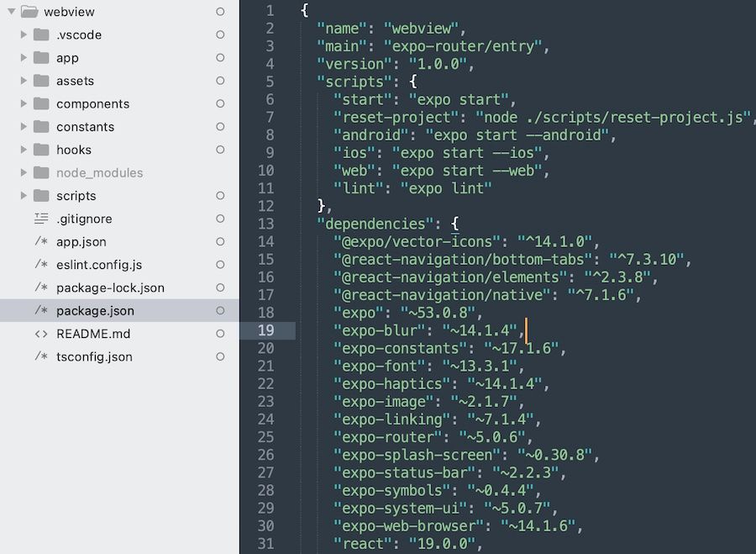Click line number 19 in the gutter
The width and height of the screenshot is (756, 554).
coord(267,330)
